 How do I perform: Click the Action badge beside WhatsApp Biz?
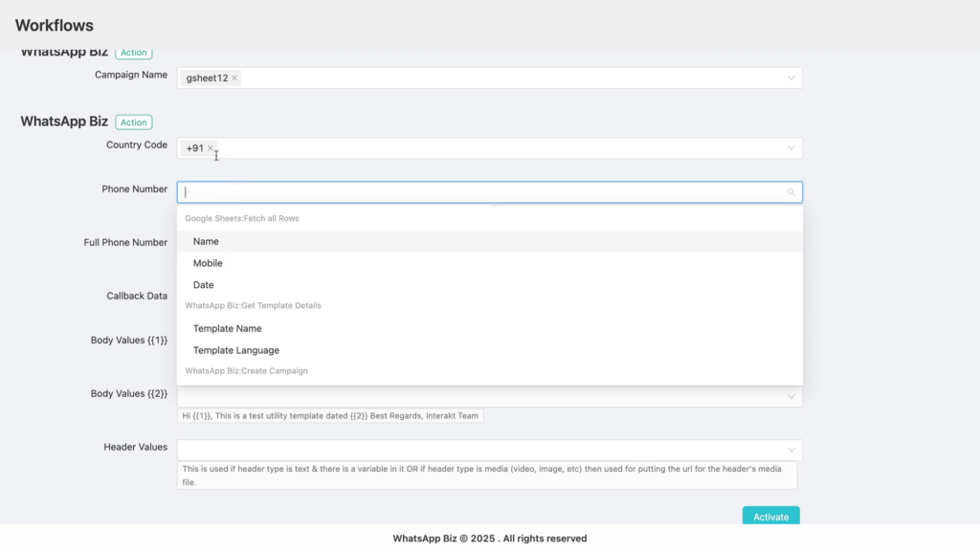(x=134, y=121)
